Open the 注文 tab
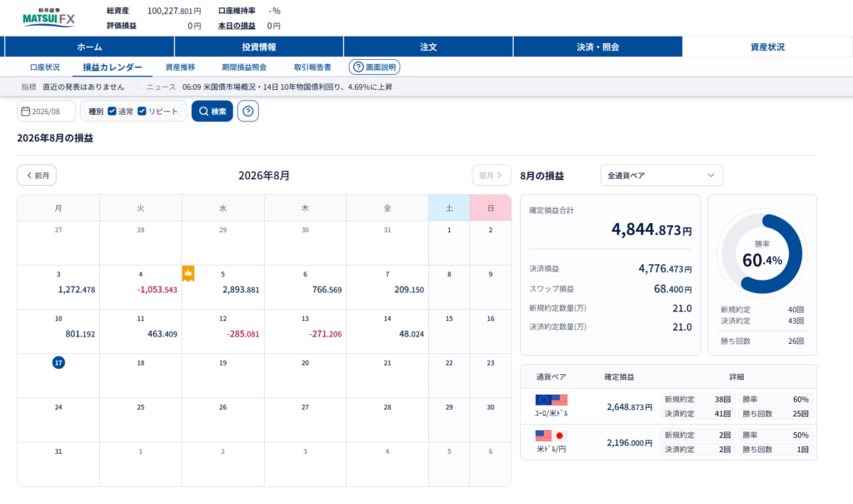 (x=428, y=47)
